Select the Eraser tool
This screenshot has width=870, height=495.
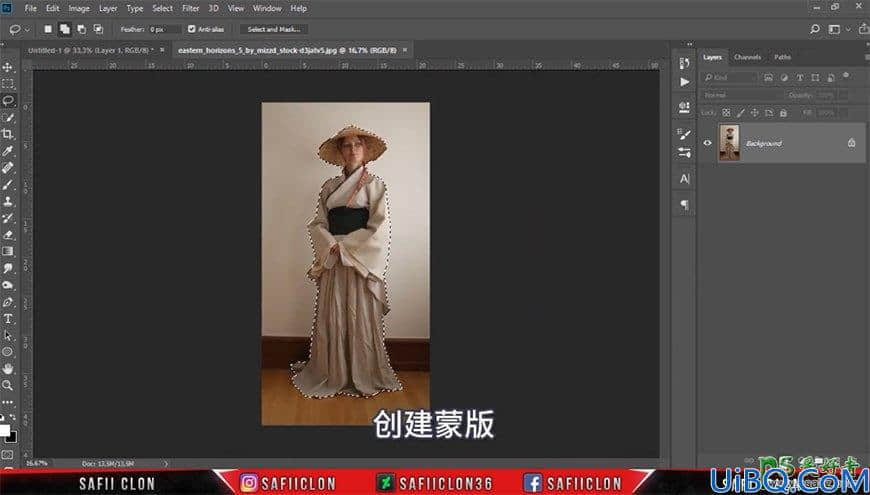coord(8,234)
